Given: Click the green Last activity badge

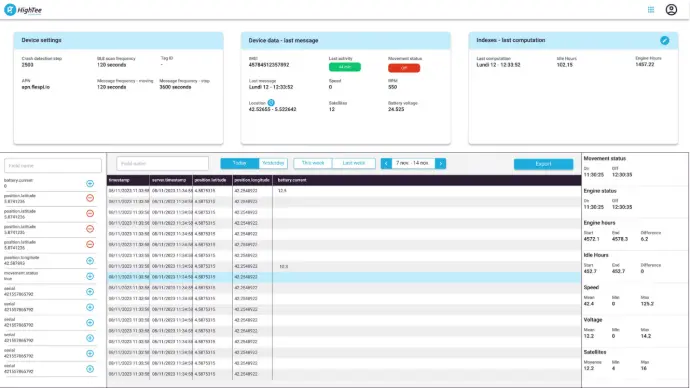Looking at the screenshot, I should point(345,67).
